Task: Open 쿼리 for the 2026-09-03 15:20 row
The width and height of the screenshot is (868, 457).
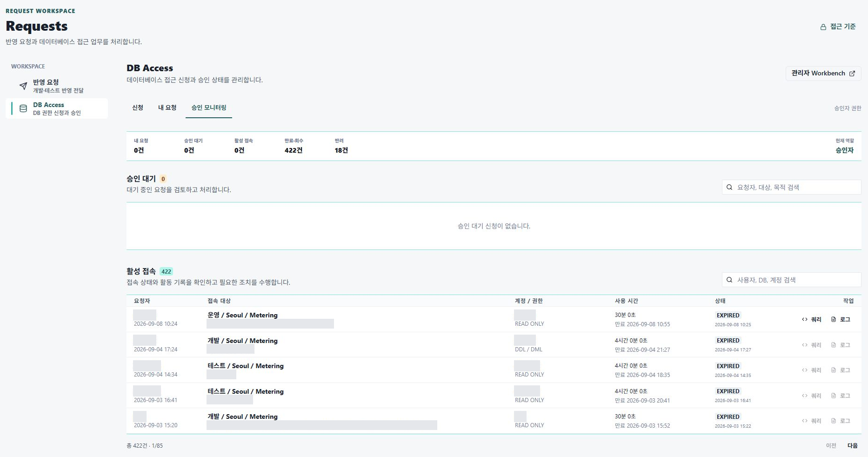Action: click(x=812, y=421)
